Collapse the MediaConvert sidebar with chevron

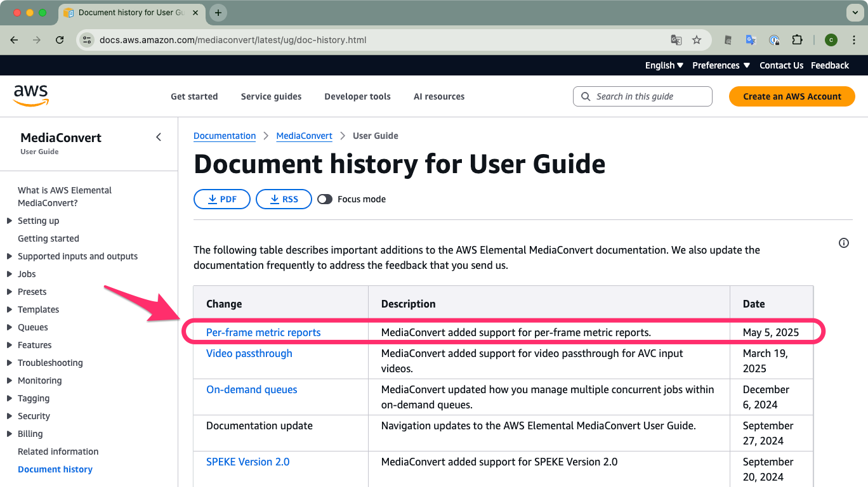tap(159, 137)
